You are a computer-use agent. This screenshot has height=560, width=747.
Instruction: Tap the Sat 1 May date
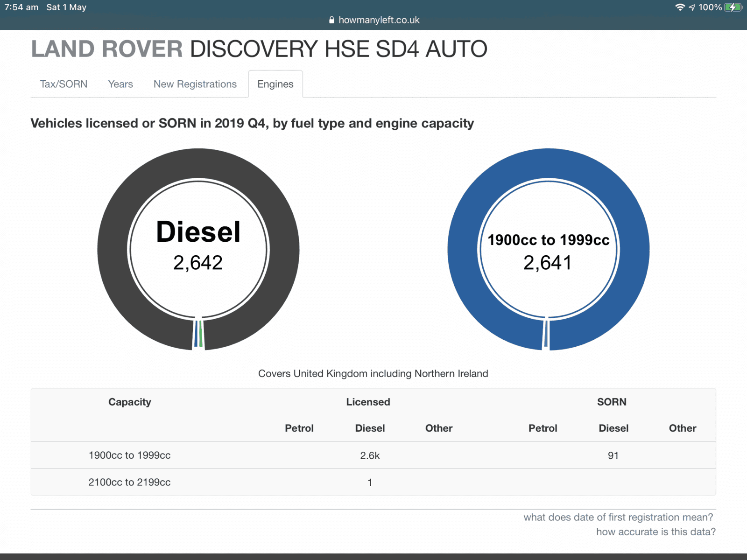[66, 7]
